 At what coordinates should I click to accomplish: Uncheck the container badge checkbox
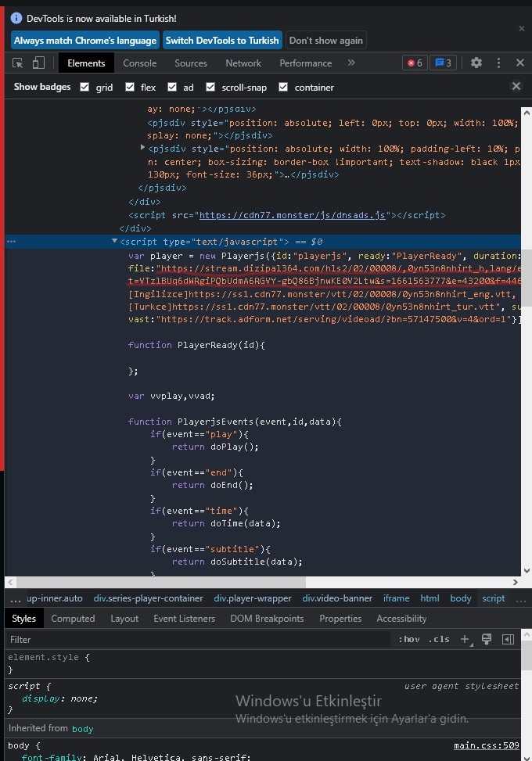pos(283,87)
